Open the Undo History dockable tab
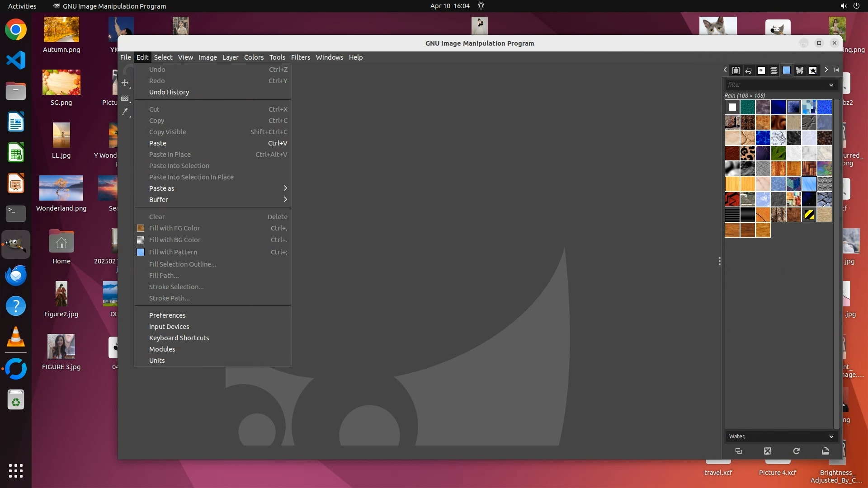The width and height of the screenshot is (868, 488). pos(749,70)
